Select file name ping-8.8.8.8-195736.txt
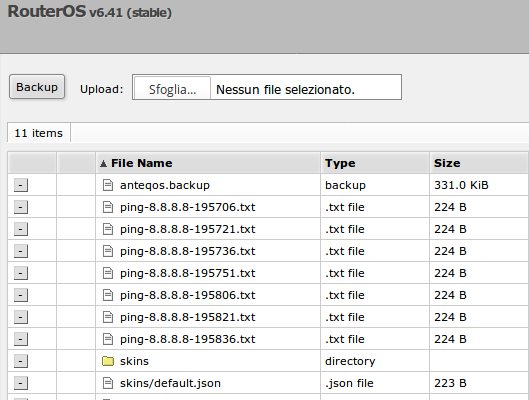 coord(188,251)
